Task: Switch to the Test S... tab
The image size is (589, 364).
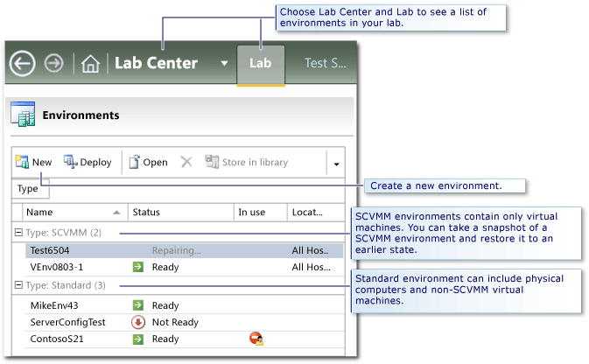Action: (x=326, y=63)
